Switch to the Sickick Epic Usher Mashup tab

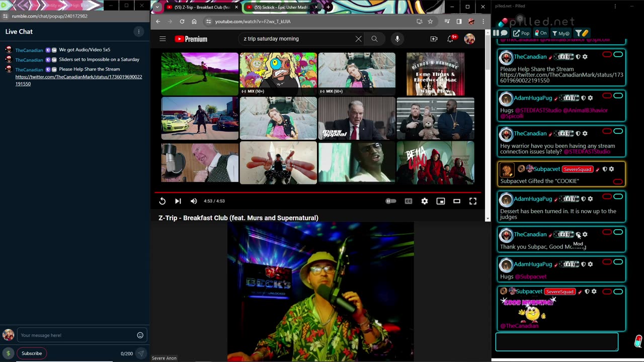coord(282,7)
